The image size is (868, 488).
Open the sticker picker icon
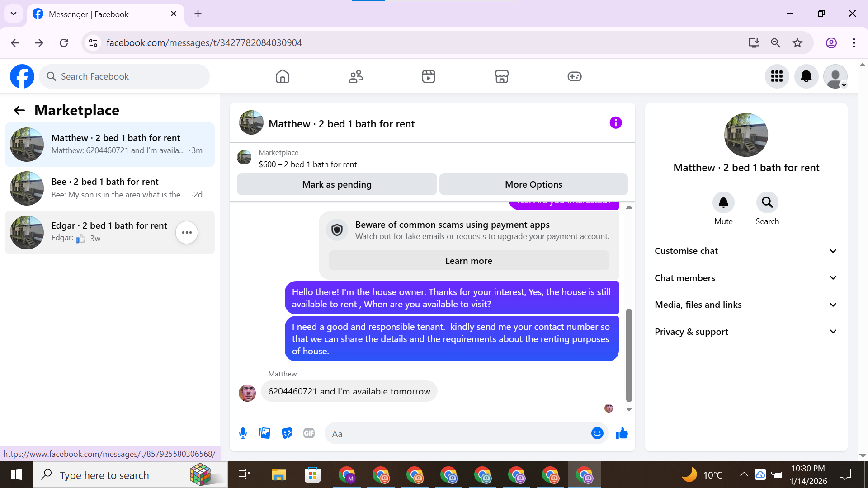287,433
